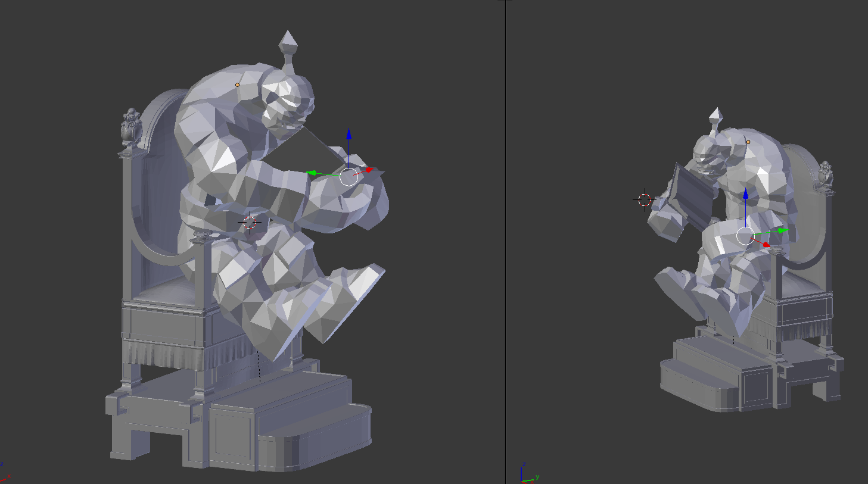Click the 3D cursor crosshair in right viewport
This screenshot has height=484, width=868.
click(645, 200)
